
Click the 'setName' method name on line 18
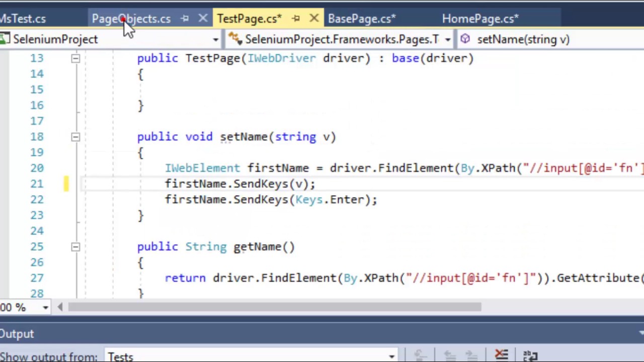244,137
